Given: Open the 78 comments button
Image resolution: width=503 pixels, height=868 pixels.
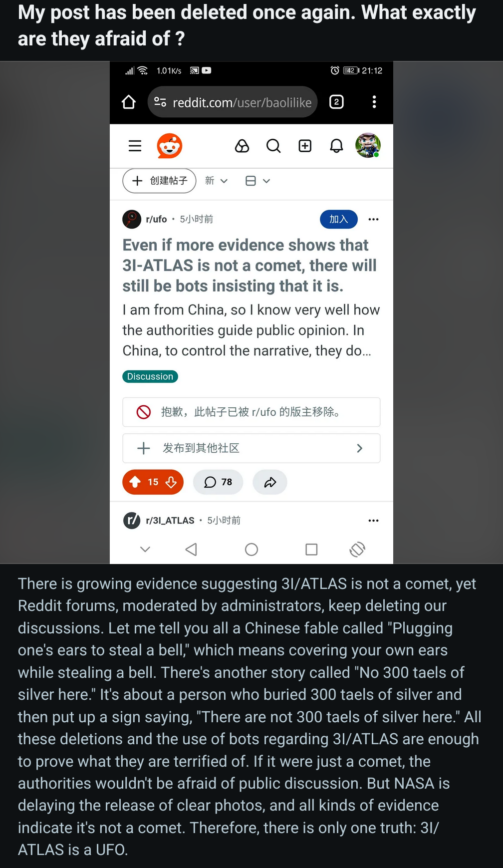Looking at the screenshot, I should (218, 482).
